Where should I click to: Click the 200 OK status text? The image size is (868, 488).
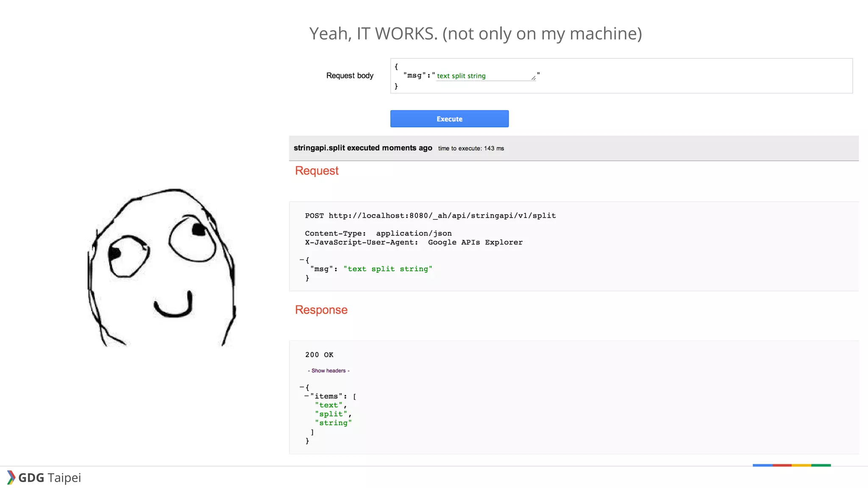(x=319, y=355)
